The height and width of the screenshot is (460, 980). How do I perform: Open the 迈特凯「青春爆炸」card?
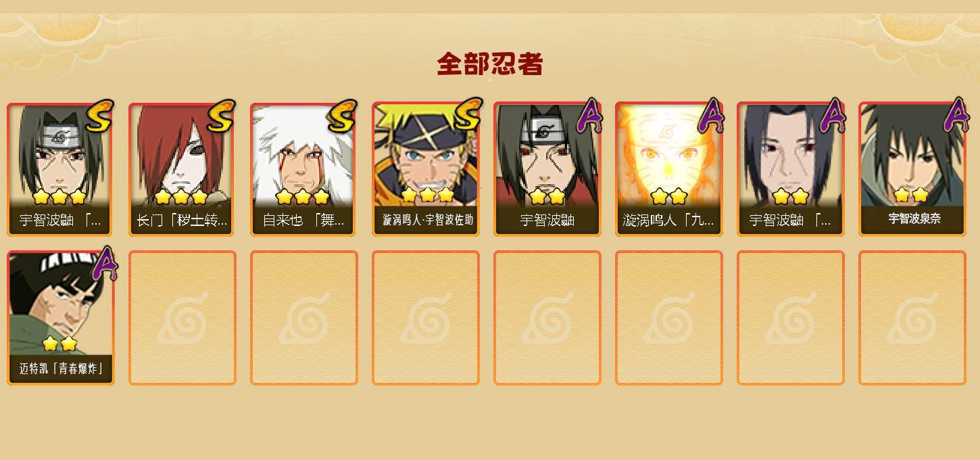click(x=60, y=318)
